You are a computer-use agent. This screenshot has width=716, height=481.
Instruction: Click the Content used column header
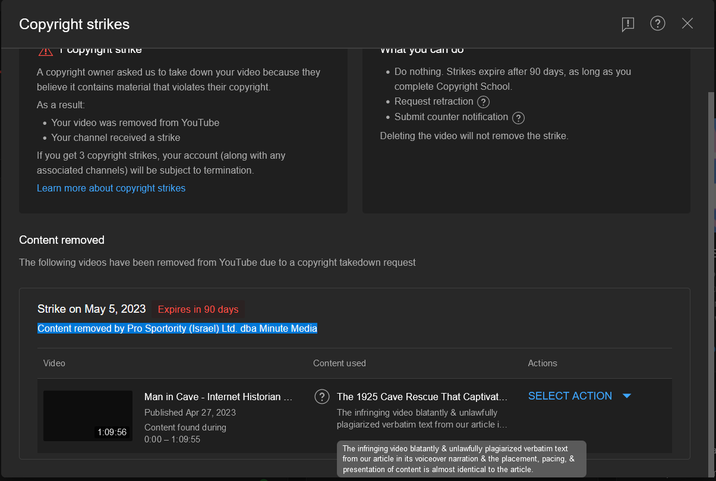[339, 363]
